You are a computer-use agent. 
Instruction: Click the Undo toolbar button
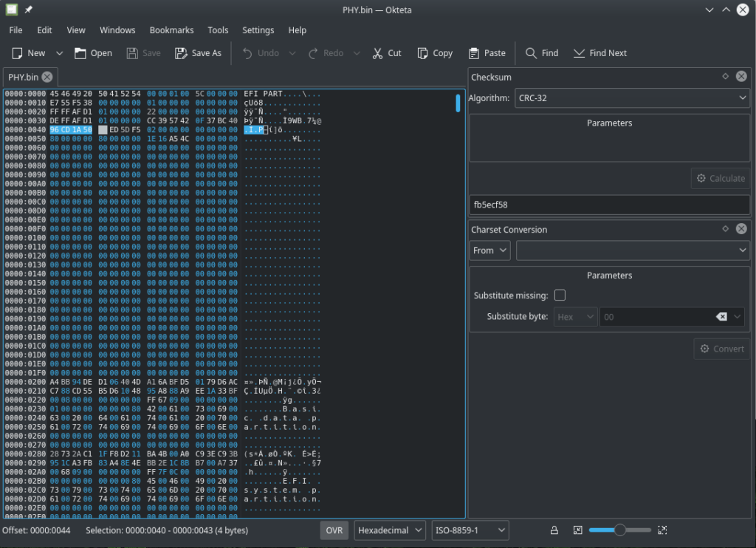coord(261,53)
